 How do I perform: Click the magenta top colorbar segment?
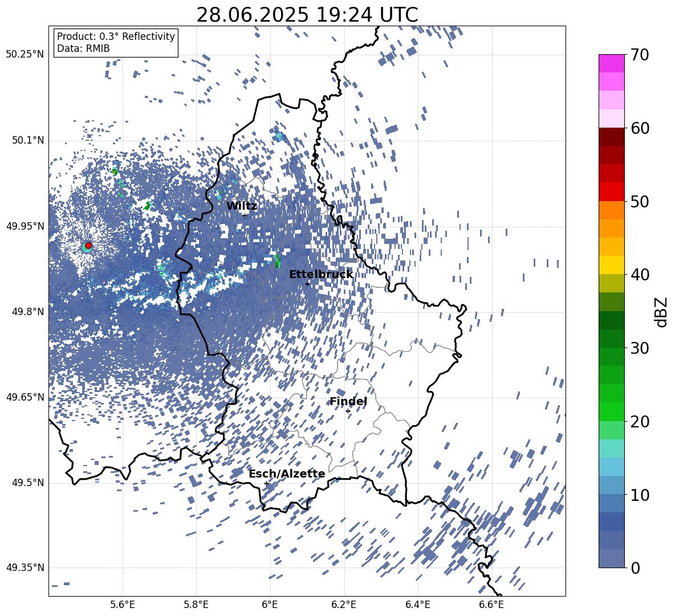611,63
